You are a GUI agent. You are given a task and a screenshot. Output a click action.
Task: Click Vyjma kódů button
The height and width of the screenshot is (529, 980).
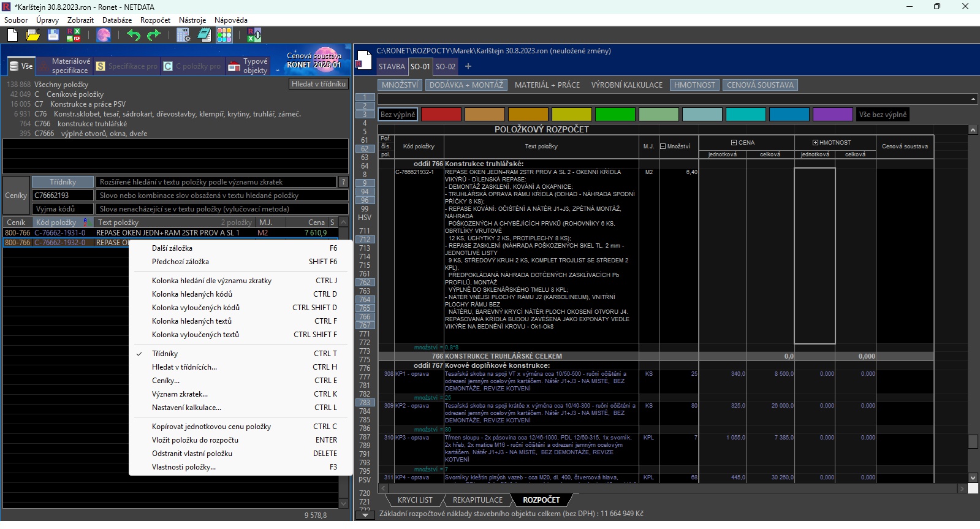[63, 209]
